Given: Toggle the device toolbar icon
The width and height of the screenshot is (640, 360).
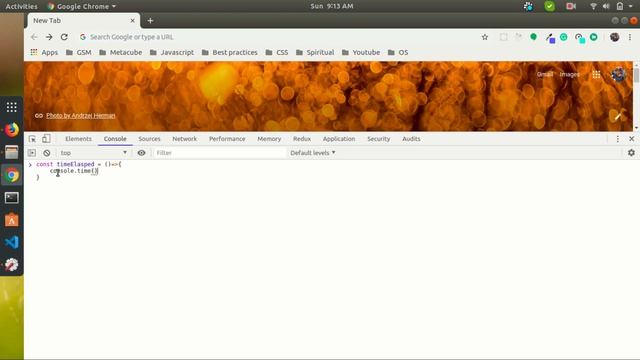Looking at the screenshot, I should (46, 139).
